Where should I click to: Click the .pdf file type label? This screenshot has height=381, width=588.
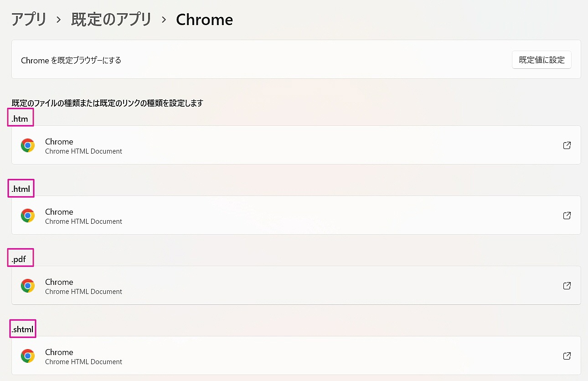pos(19,260)
